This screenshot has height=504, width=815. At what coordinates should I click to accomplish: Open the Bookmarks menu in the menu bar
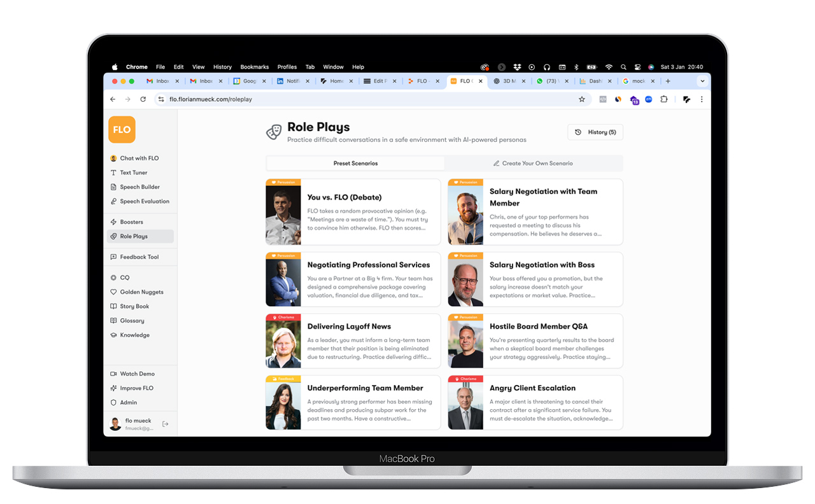[254, 67]
